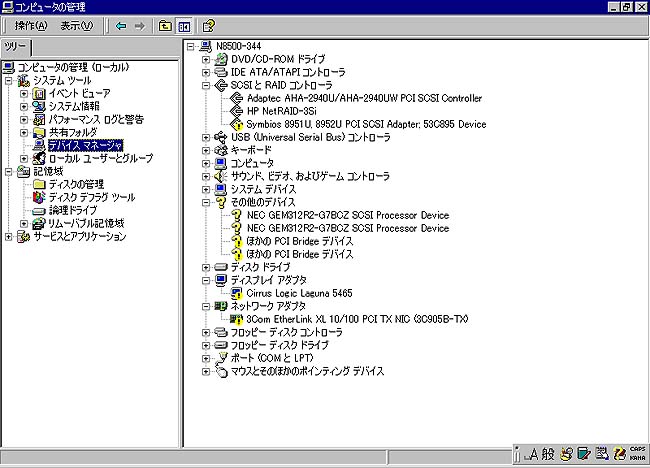Click the その他のデバイス question mark icon
Image resolution: width=650 pixels, height=468 pixels.
(221, 202)
